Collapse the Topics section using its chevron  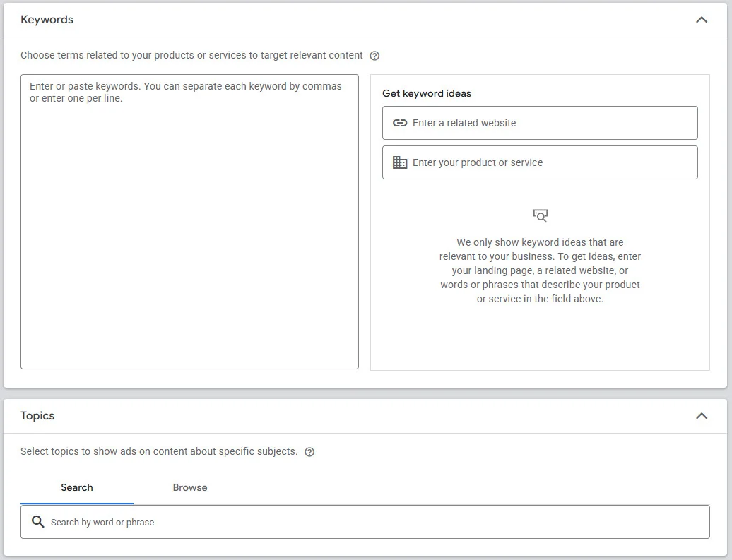click(x=702, y=416)
